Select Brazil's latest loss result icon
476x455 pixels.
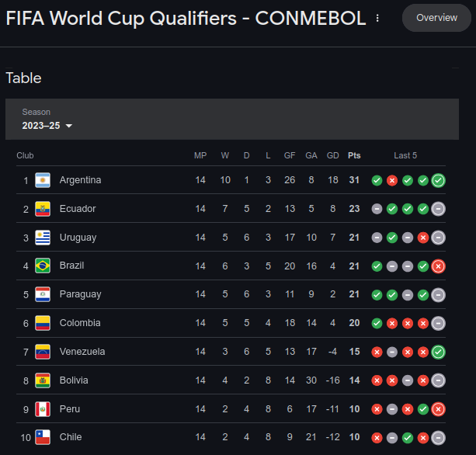tap(439, 266)
